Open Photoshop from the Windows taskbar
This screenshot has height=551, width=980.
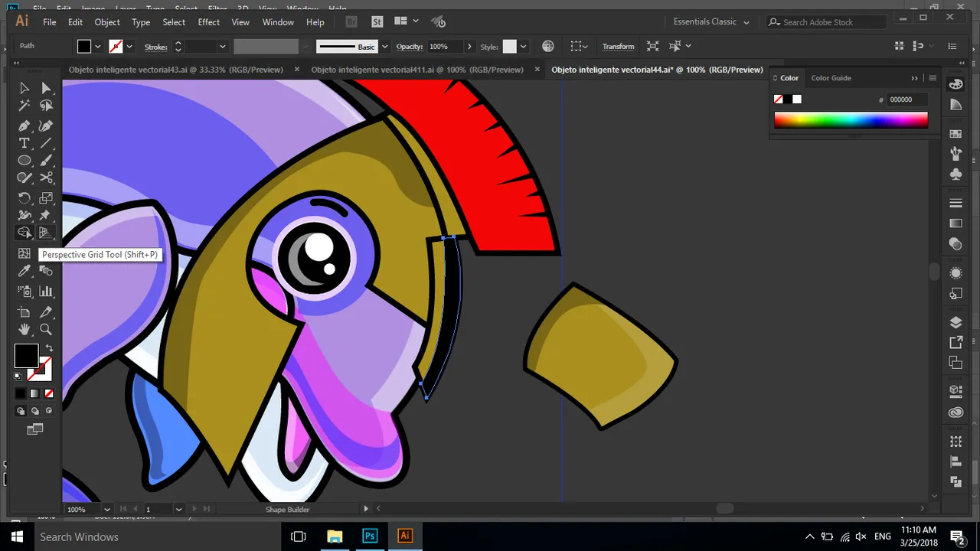370,536
